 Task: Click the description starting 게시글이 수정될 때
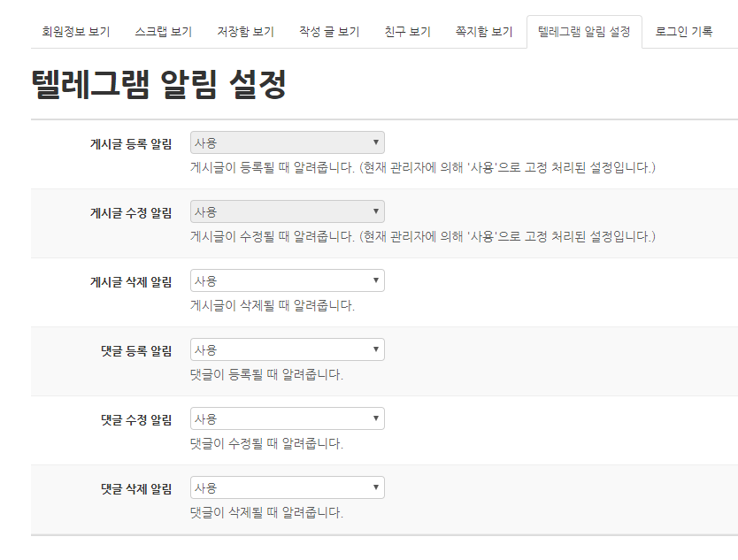423,236
